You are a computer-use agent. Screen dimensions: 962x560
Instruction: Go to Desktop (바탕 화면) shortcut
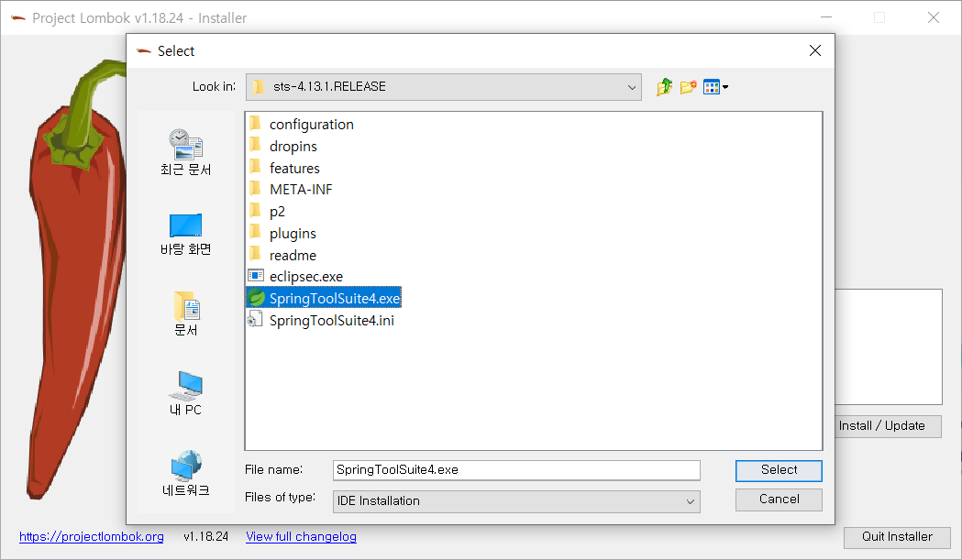click(x=186, y=235)
